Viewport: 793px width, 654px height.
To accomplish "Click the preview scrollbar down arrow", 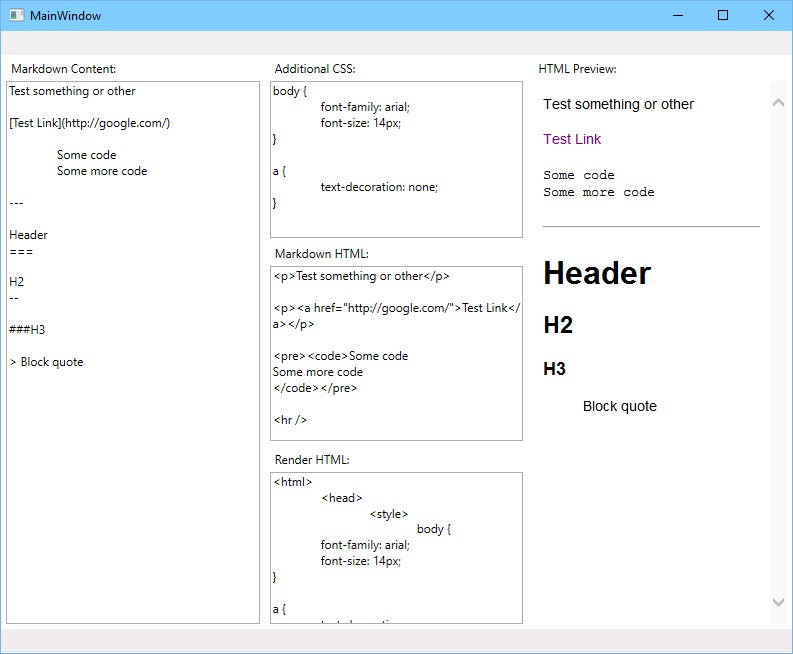I will [x=778, y=602].
